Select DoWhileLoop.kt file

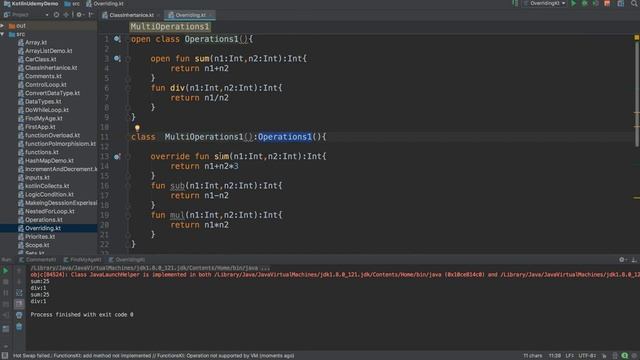tap(47, 110)
